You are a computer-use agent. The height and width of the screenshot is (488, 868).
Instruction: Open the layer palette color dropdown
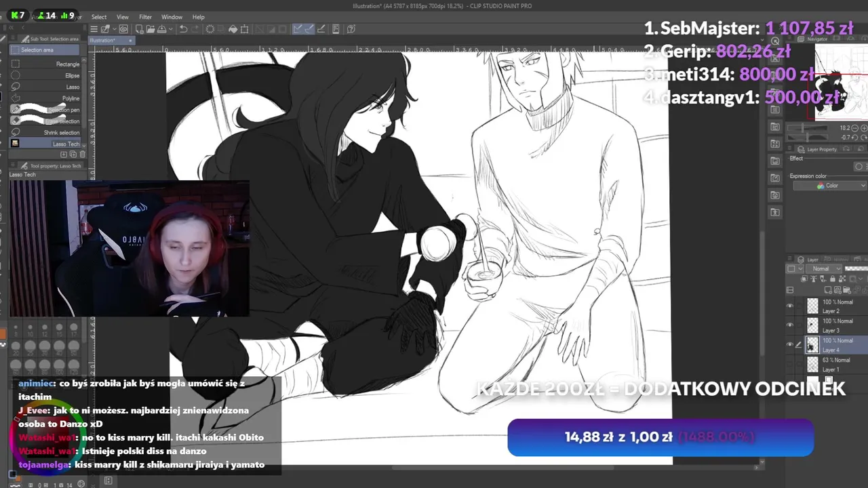pyautogui.click(x=795, y=268)
